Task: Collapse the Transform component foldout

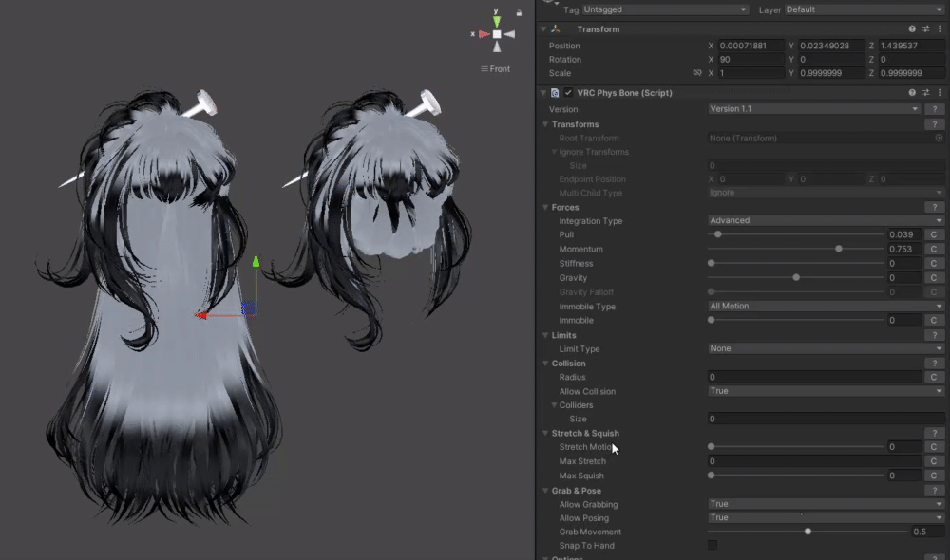Action: [543, 29]
